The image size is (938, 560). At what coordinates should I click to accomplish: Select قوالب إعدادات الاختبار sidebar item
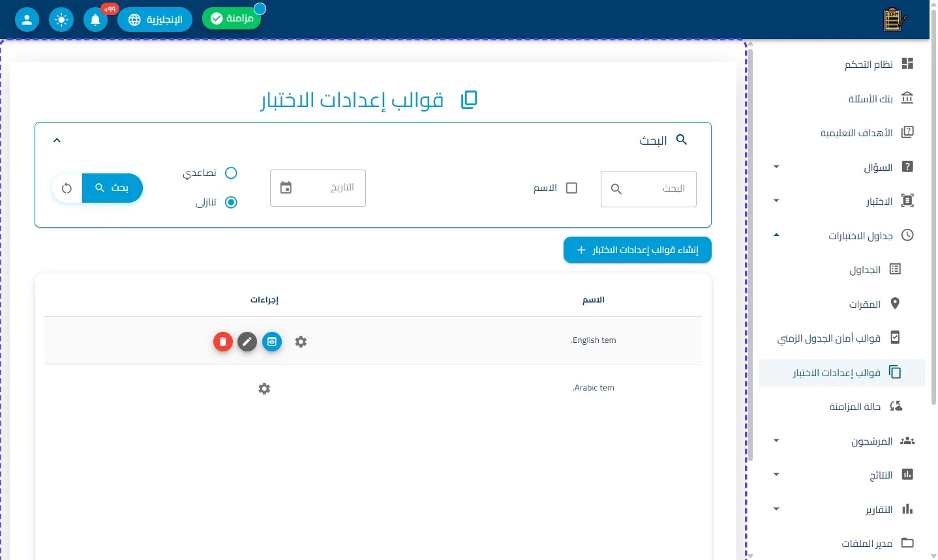click(x=843, y=372)
